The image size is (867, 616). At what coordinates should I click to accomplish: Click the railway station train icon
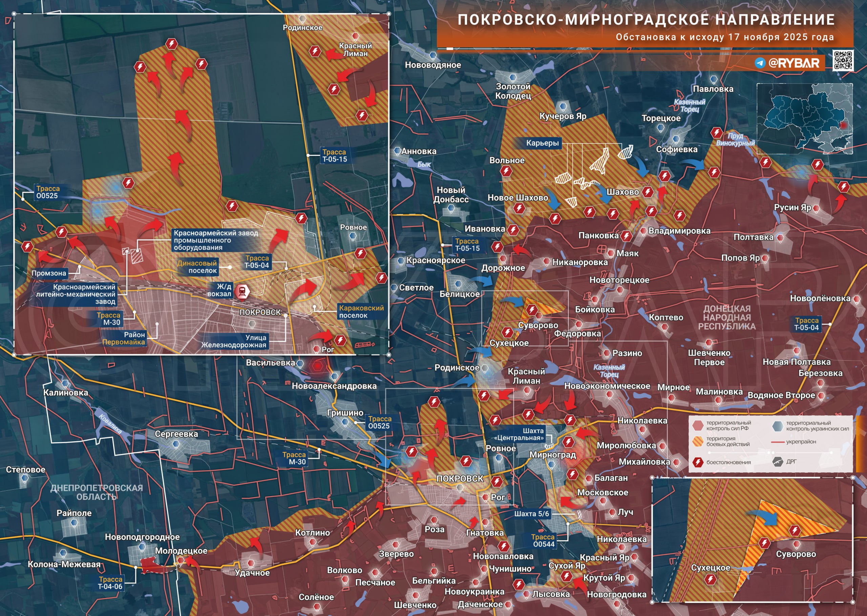click(242, 291)
